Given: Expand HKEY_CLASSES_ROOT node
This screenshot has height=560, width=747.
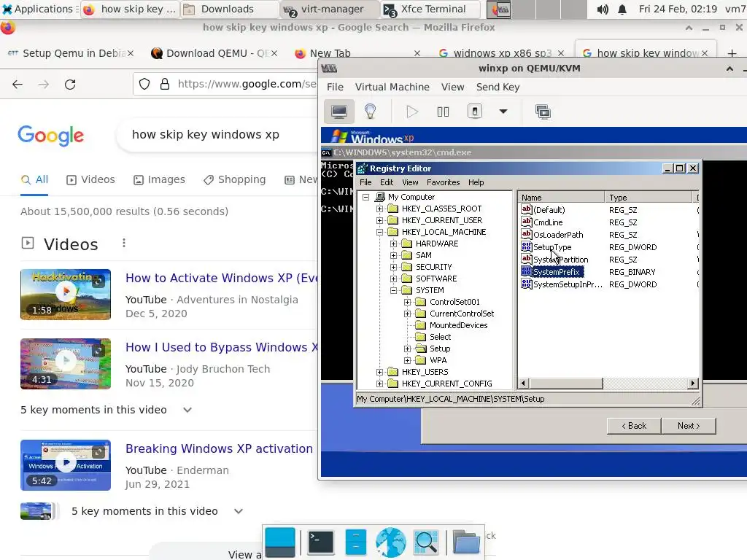Looking at the screenshot, I should point(379,209).
